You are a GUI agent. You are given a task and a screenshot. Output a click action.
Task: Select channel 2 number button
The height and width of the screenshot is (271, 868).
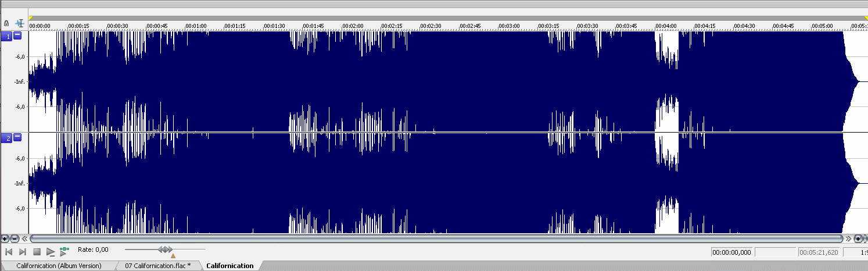[8, 138]
